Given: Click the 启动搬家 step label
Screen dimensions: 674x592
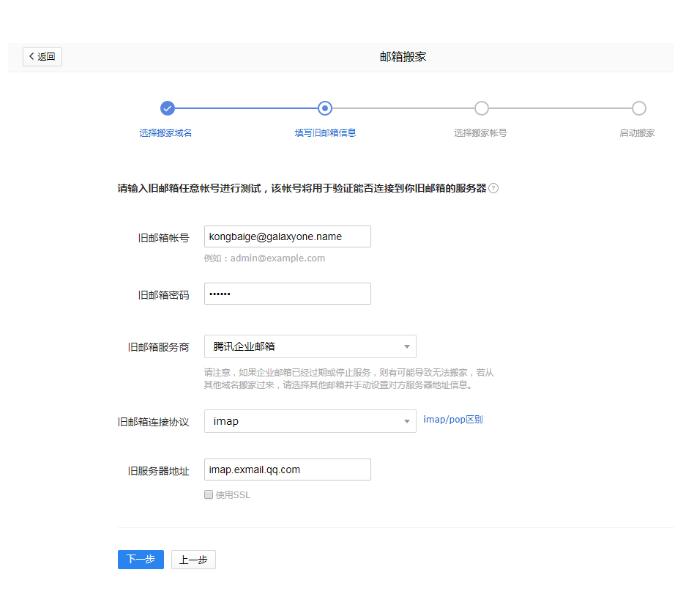Looking at the screenshot, I should [x=637, y=133].
